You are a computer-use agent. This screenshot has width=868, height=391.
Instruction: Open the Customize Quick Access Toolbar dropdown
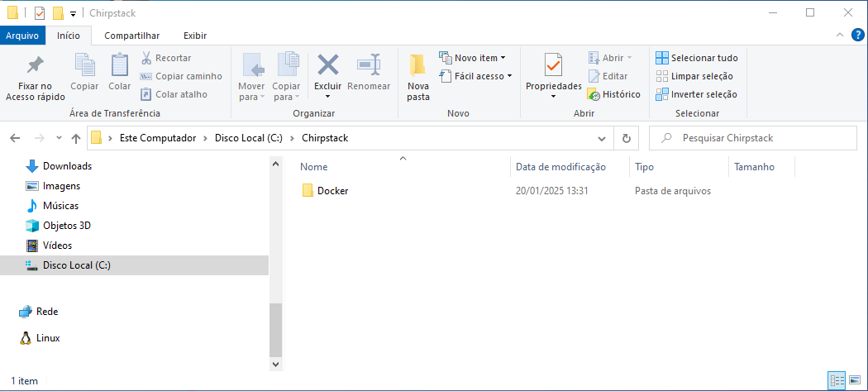point(73,14)
